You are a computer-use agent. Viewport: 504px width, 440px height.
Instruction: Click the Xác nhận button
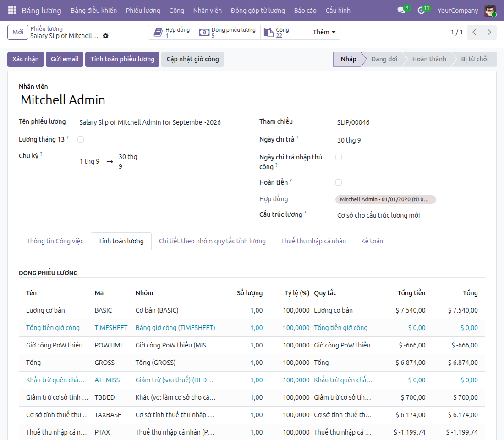[25, 59]
